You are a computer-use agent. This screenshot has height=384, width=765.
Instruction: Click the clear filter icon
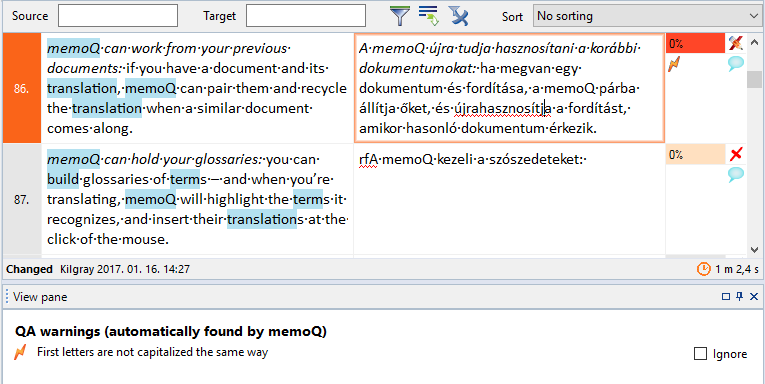[x=459, y=16]
